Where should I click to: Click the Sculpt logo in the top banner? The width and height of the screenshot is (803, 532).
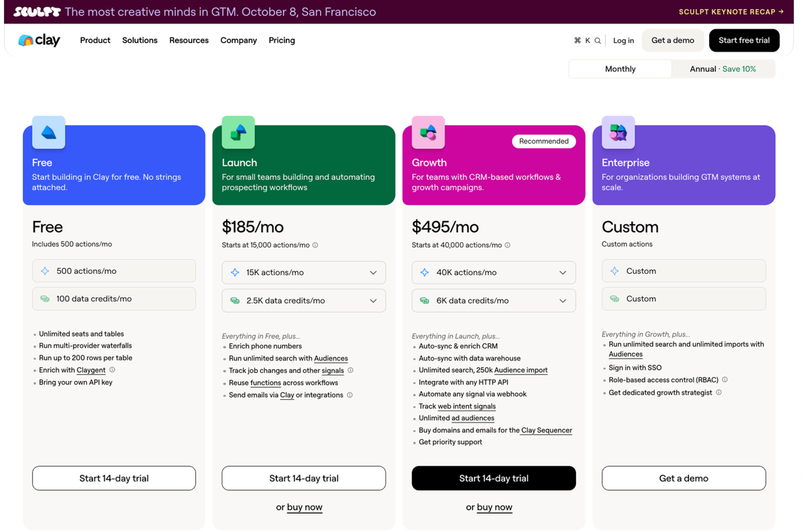(37, 12)
